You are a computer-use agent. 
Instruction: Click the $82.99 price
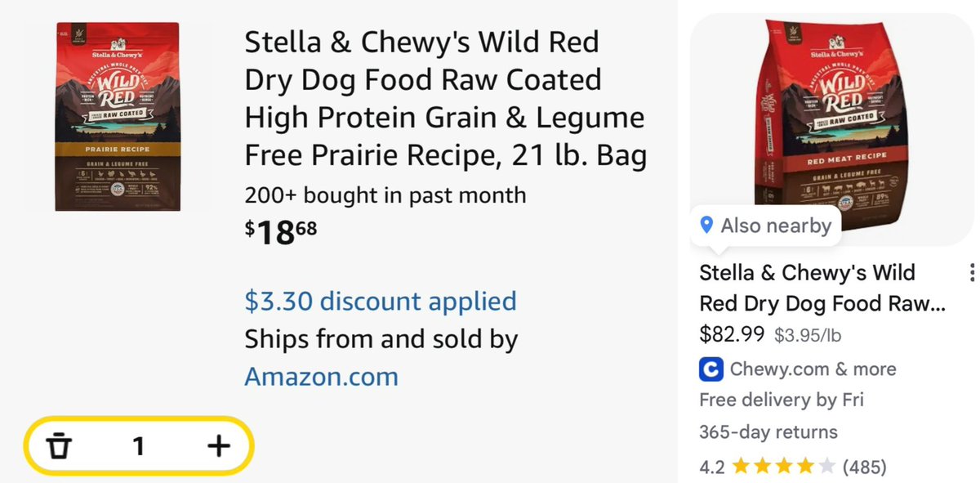[x=733, y=334]
